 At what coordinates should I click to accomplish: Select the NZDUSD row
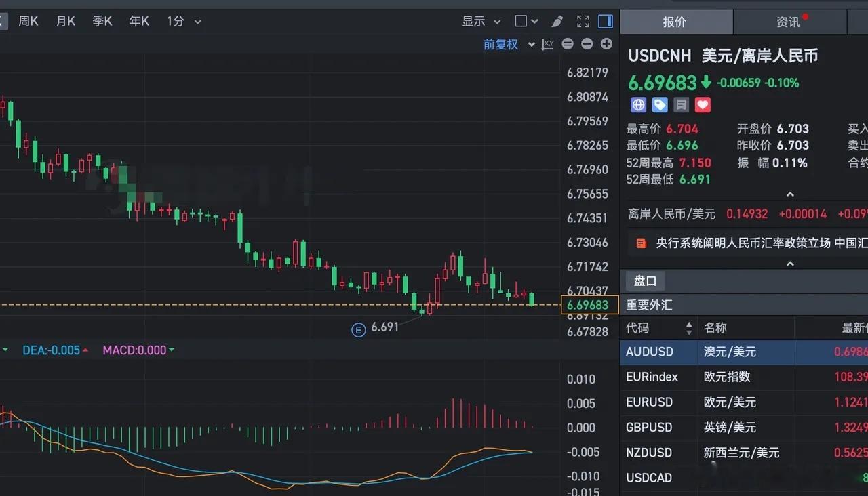pos(744,453)
